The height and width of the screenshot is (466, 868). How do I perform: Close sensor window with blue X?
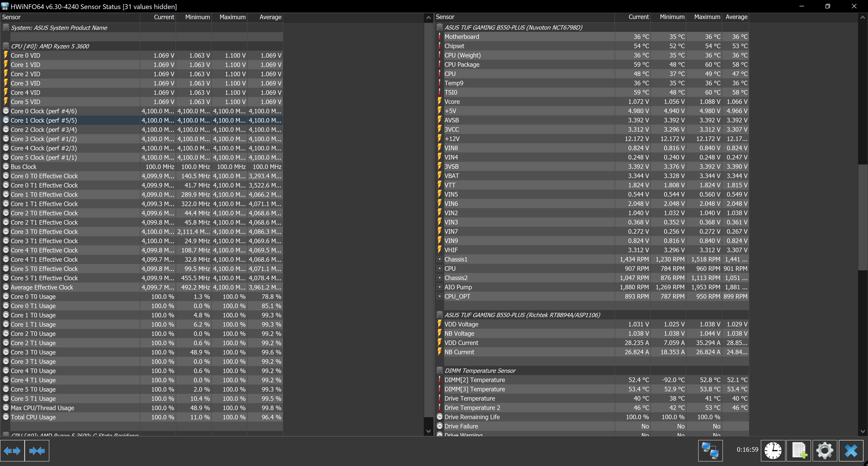851,450
